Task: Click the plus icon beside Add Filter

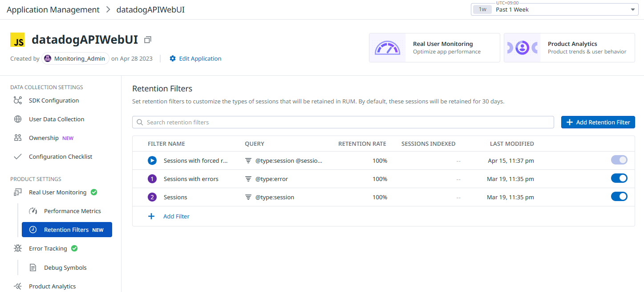Action: coord(151,216)
